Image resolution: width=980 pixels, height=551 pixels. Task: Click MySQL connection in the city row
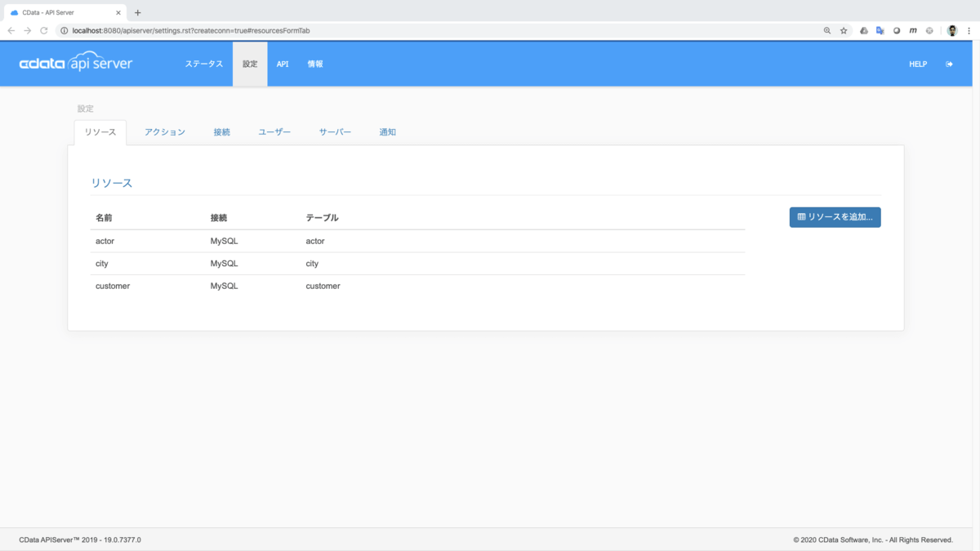click(225, 264)
